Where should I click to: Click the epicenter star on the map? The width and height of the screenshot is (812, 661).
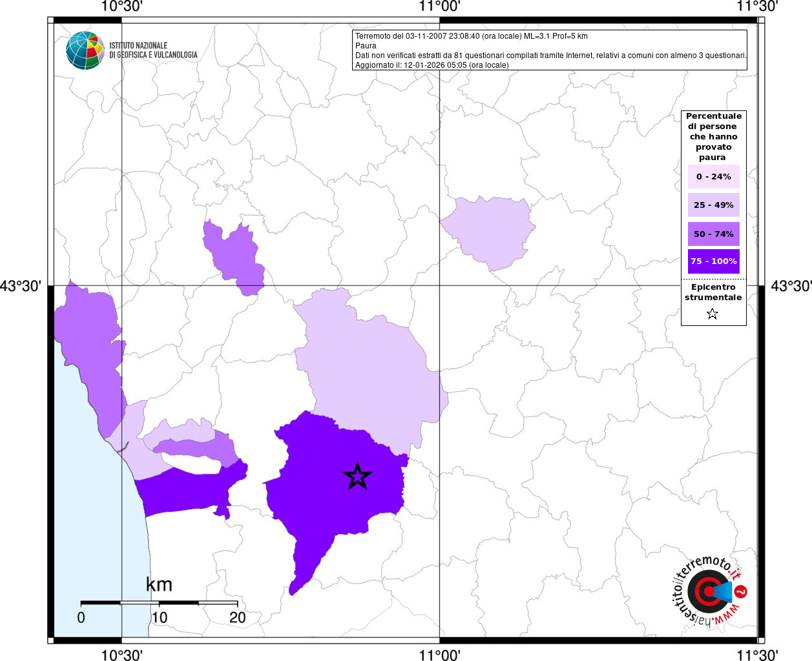357,476
